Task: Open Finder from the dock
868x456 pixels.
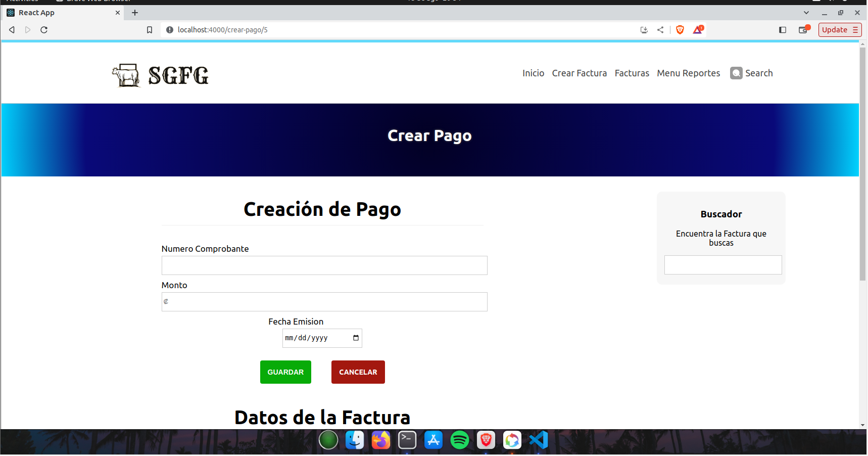Action: [x=355, y=440]
